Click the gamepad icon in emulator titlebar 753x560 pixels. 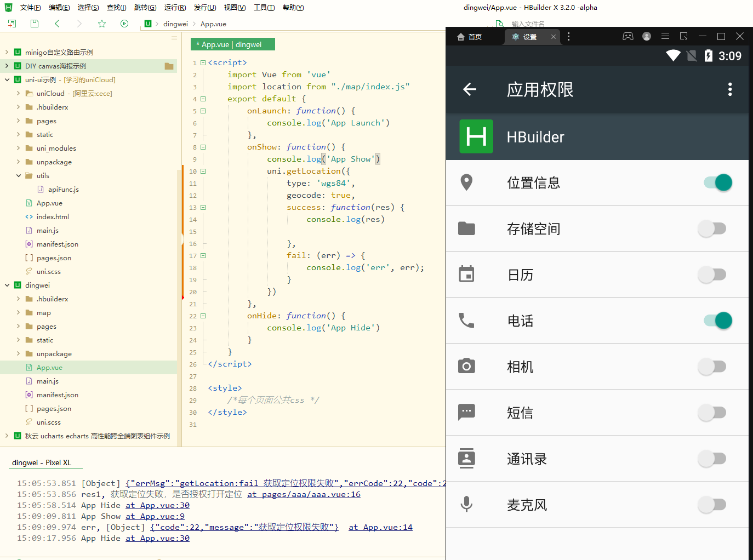627,37
